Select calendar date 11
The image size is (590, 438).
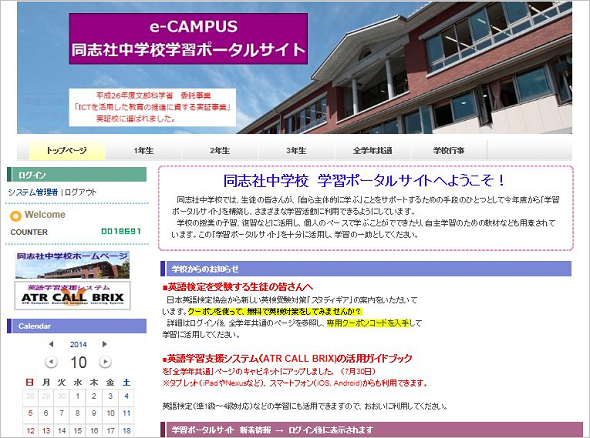[126, 413]
